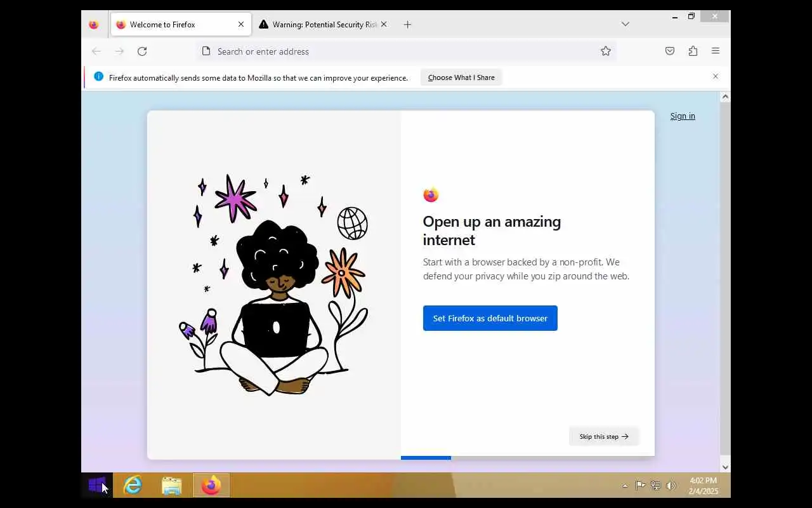The width and height of the screenshot is (812, 508).
Task: Open the volume speaker tray icon
Action: click(x=671, y=486)
